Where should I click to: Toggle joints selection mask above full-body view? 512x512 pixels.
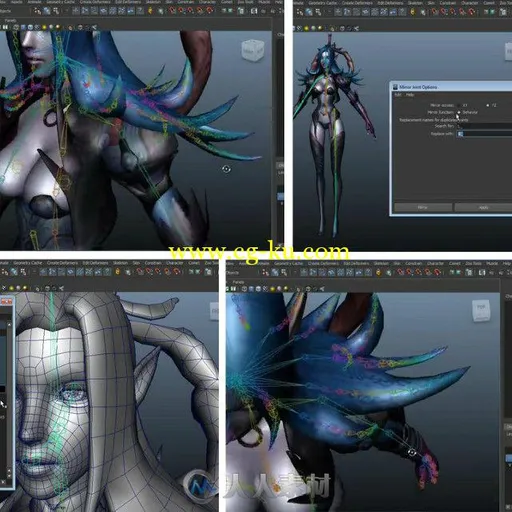[347, 12]
